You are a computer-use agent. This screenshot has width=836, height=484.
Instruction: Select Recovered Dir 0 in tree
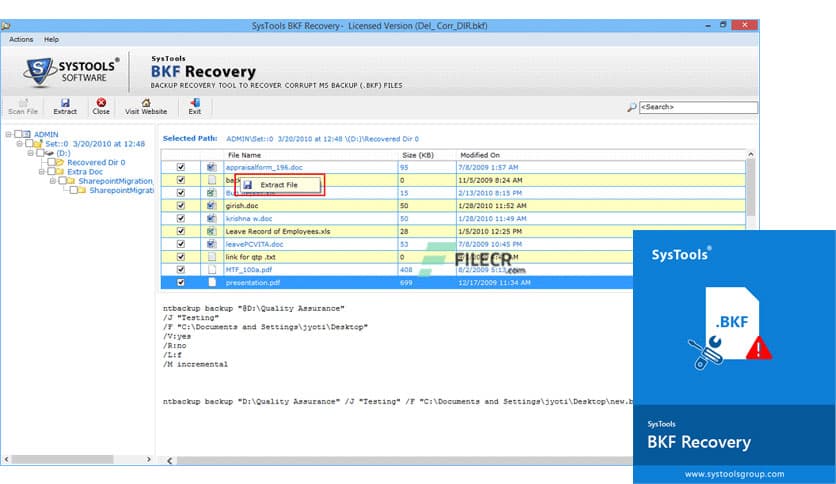coord(96,162)
